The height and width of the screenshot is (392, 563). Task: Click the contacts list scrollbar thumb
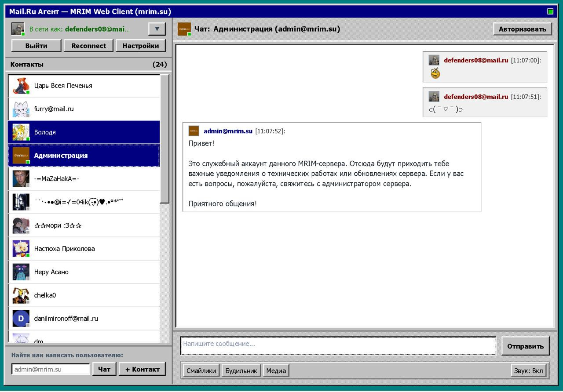tap(165, 139)
